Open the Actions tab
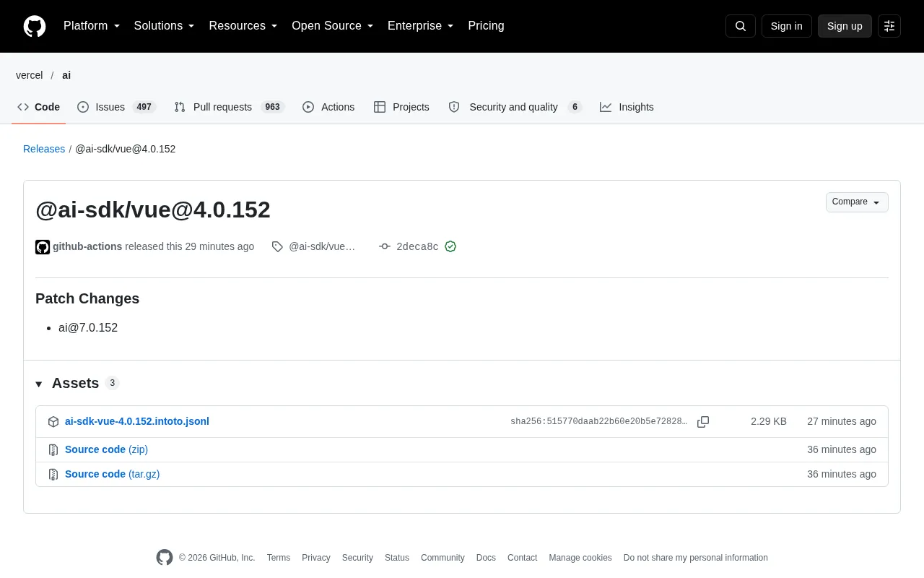 (328, 107)
